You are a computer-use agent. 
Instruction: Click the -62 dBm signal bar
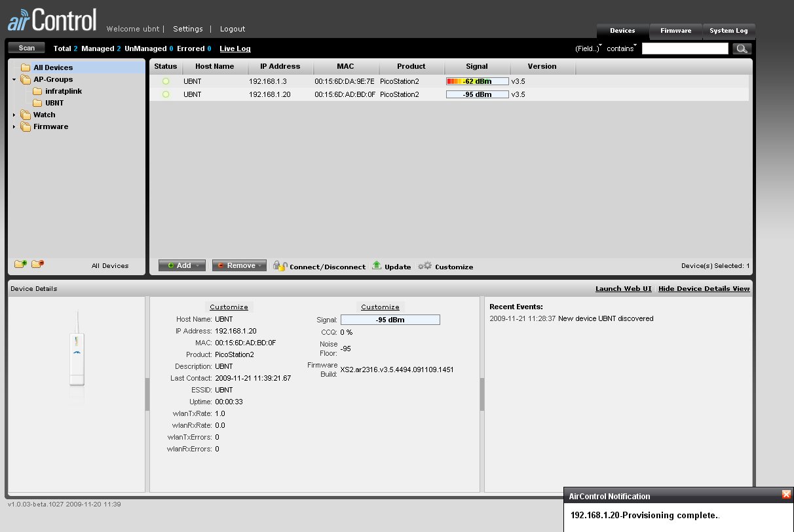477,81
